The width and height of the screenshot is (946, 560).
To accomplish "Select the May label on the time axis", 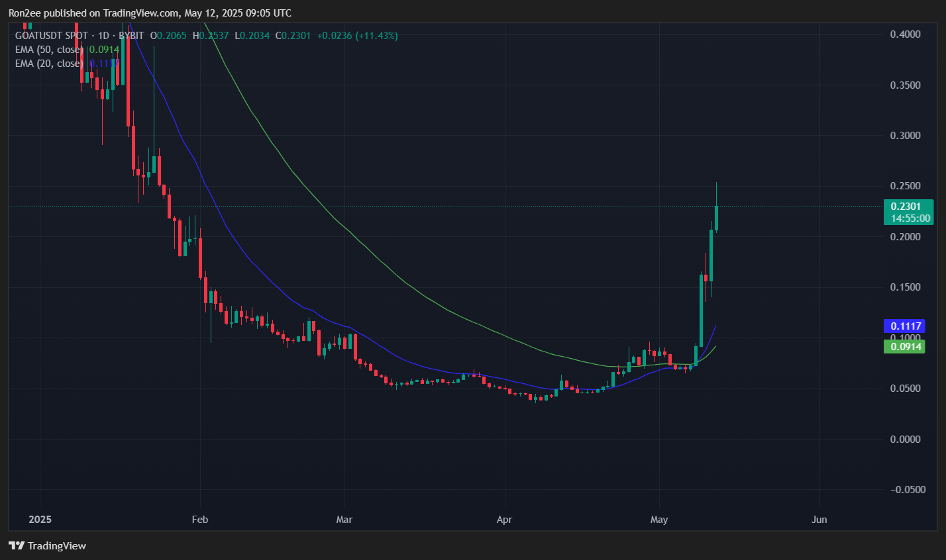I will [659, 520].
